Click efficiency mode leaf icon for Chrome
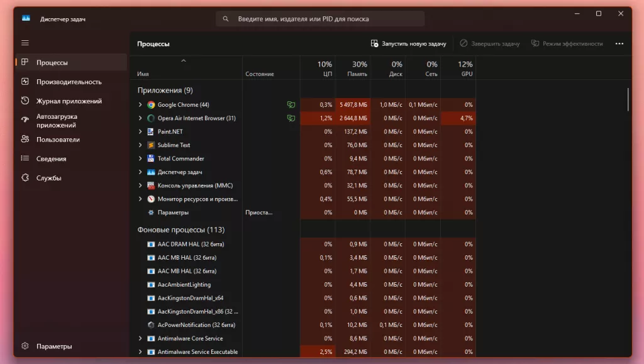The height and width of the screenshot is (364, 644). click(x=291, y=105)
